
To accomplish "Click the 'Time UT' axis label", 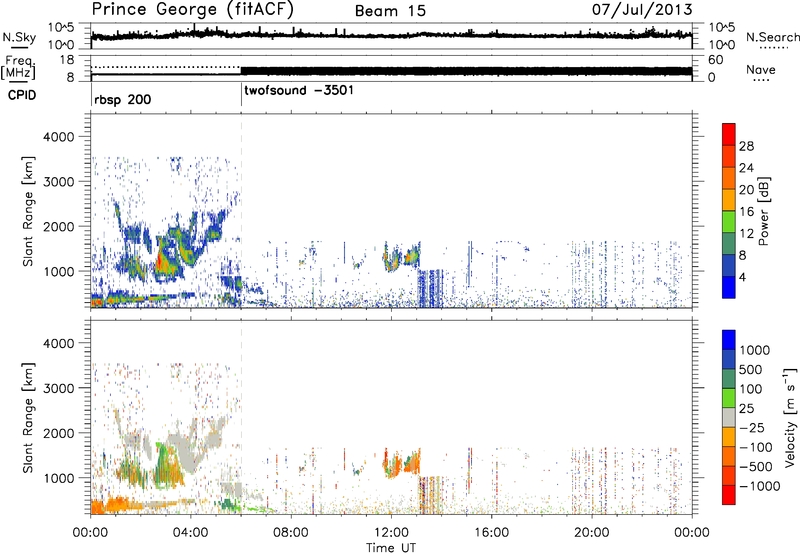I will tap(391, 548).
